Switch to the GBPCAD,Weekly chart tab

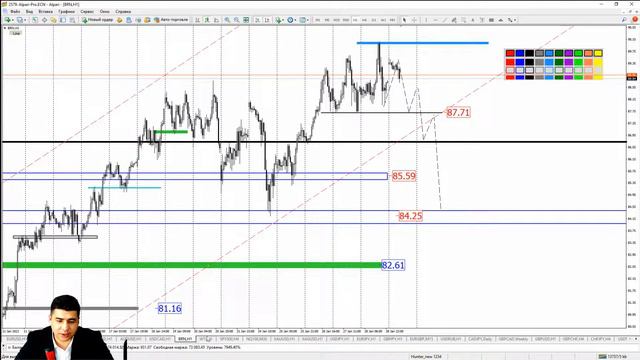point(513,339)
